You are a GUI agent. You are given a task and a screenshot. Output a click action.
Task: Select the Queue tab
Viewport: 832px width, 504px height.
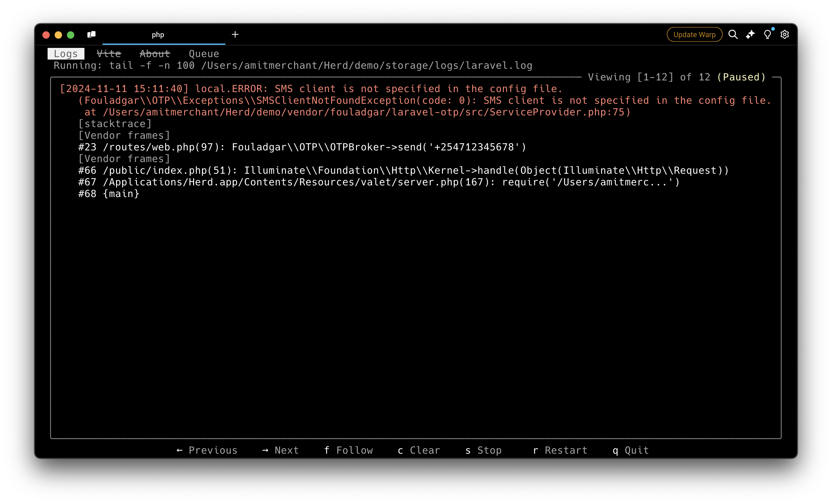(204, 54)
